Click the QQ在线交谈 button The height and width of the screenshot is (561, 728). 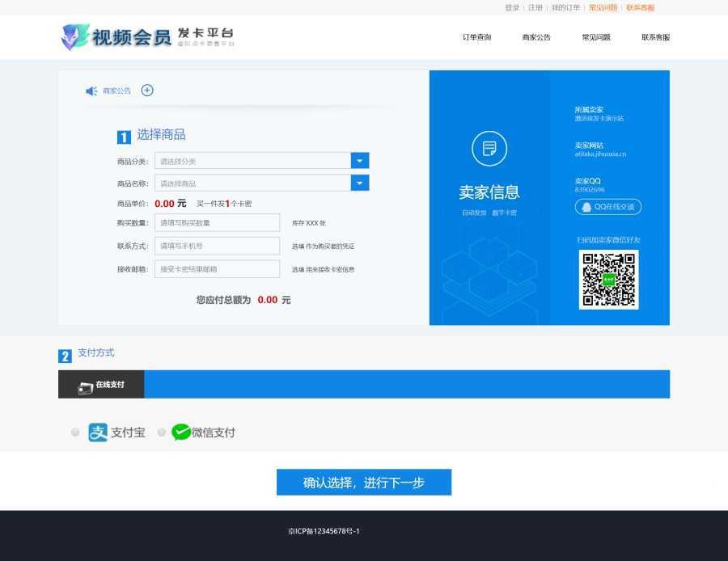(608, 207)
